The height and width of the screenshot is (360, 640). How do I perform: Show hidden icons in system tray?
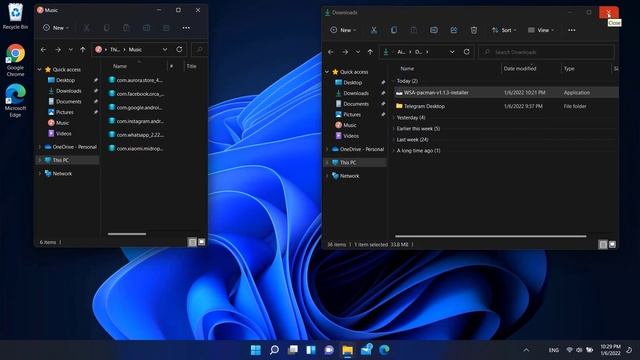click(526, 350)
